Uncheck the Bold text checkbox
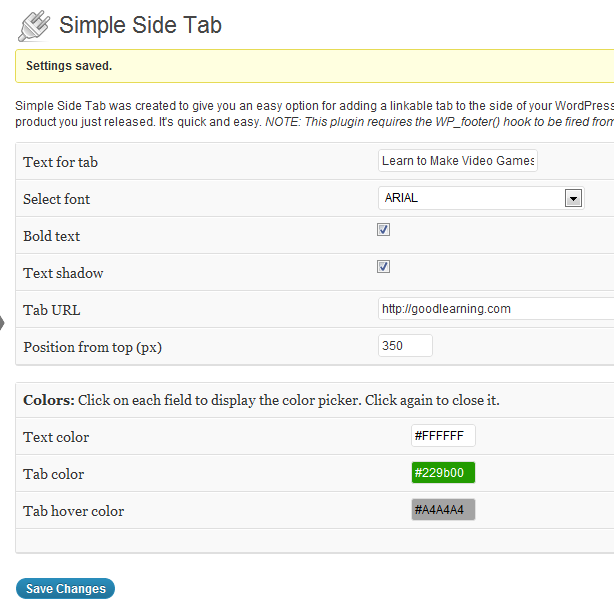This screenshot has width=614, height=614. pyautogui.click(x=383, y=229)
